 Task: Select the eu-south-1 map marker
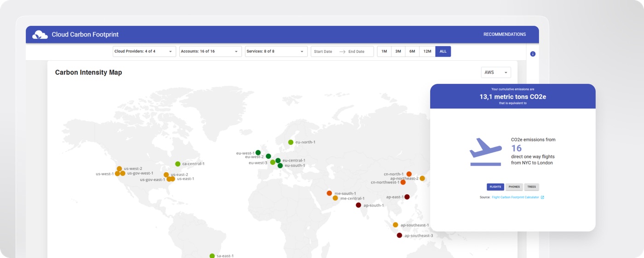[x=280, y=165]
